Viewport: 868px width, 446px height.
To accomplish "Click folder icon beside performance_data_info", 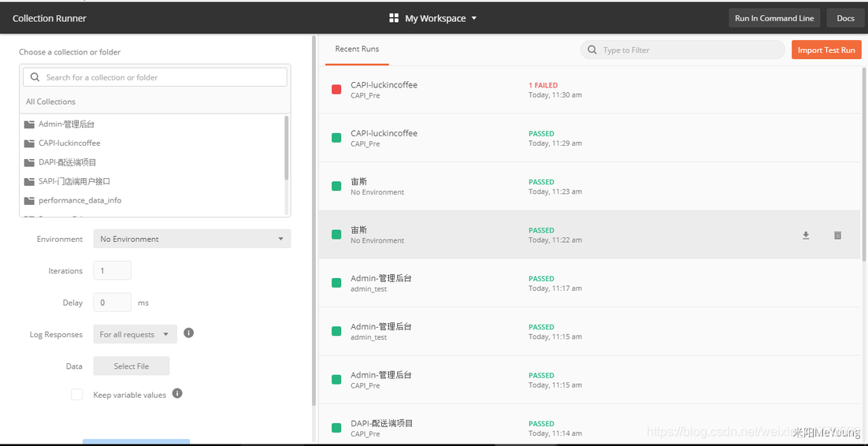I will (29, 200).
